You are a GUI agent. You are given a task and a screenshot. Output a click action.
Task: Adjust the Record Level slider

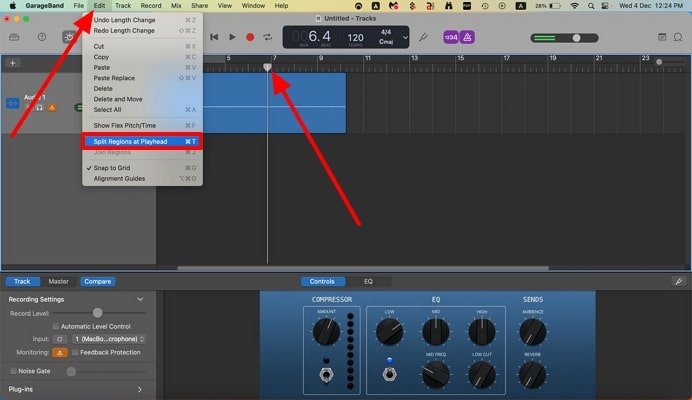[98, 313]
